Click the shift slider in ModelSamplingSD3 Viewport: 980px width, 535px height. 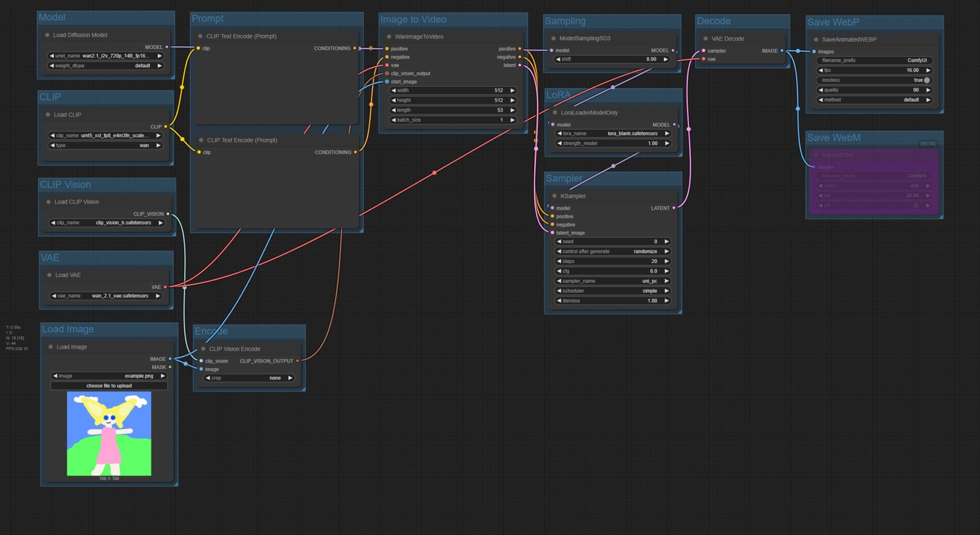point(612,59)
